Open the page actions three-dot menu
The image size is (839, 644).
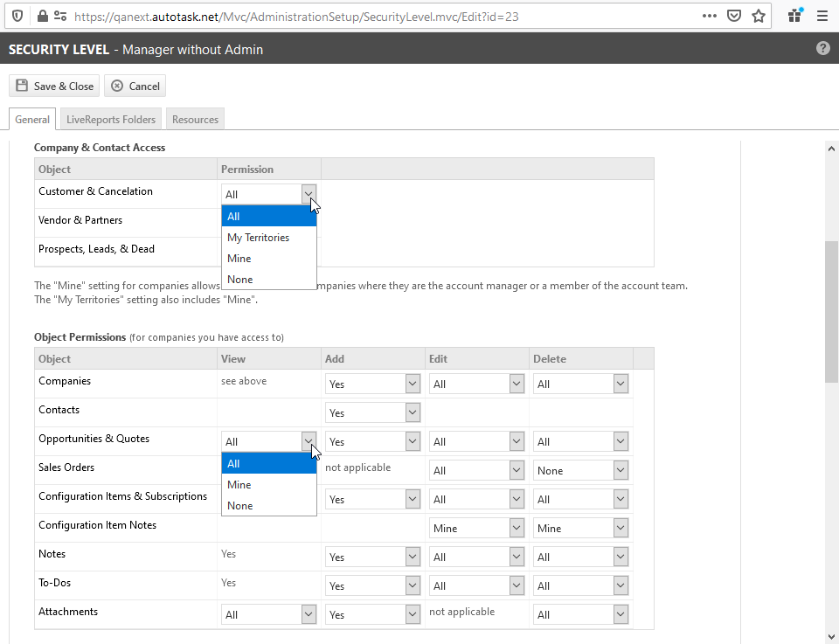710,16
